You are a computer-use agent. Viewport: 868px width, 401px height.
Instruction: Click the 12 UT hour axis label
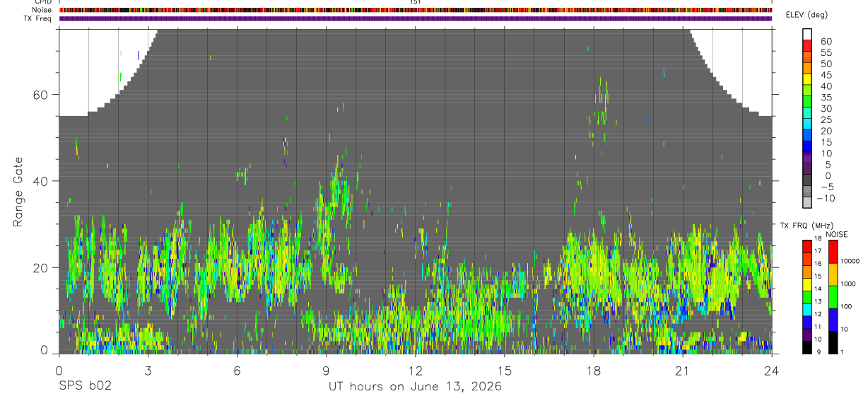[x=416, y=371]
